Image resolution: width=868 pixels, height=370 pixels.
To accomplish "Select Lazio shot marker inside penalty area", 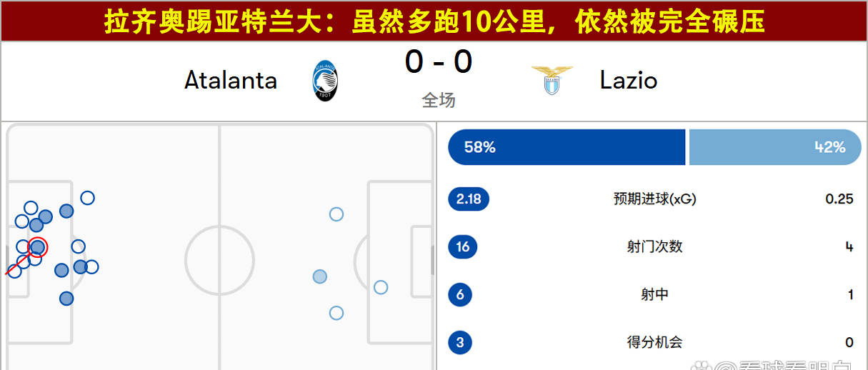I will pos(381,287).
